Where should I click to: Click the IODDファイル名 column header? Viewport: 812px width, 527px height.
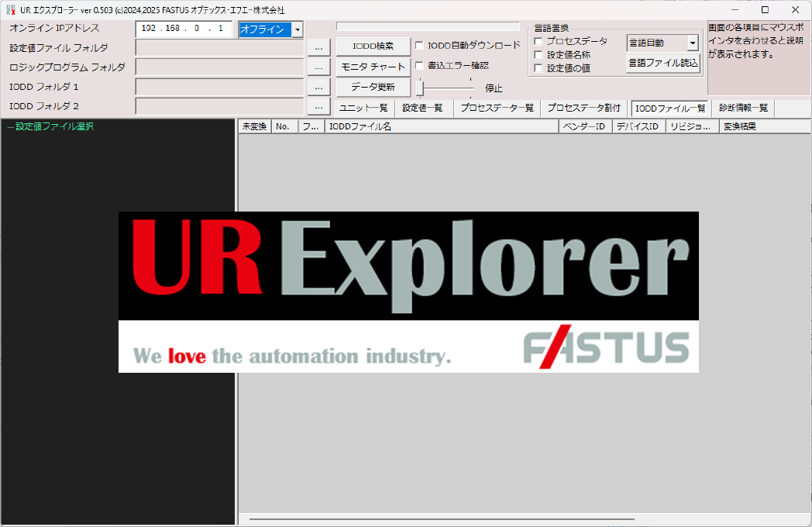coord(441,126)
